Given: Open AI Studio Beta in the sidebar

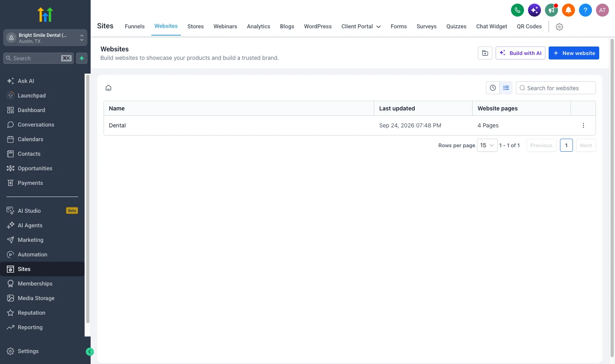Looking at the screenshot, I should (x=42, y=211).
